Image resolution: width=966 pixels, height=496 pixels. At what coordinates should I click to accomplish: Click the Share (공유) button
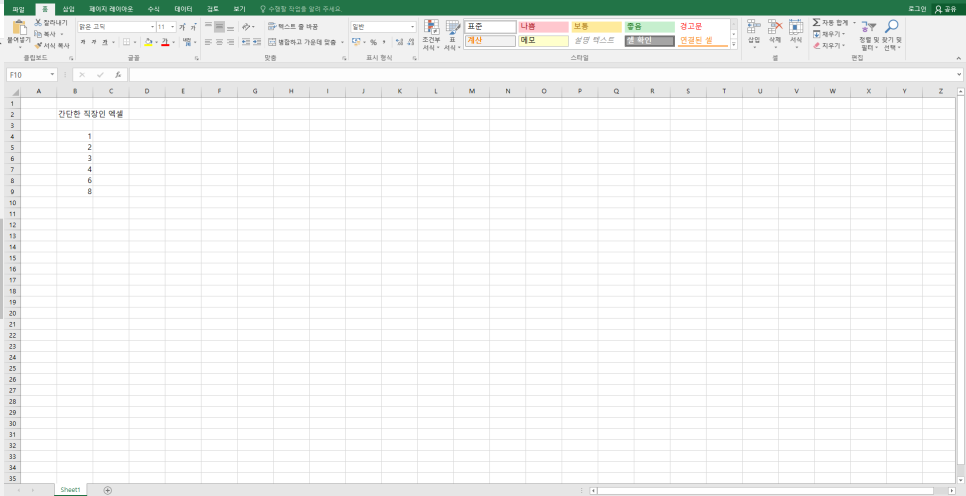click(x=946, y=9)
